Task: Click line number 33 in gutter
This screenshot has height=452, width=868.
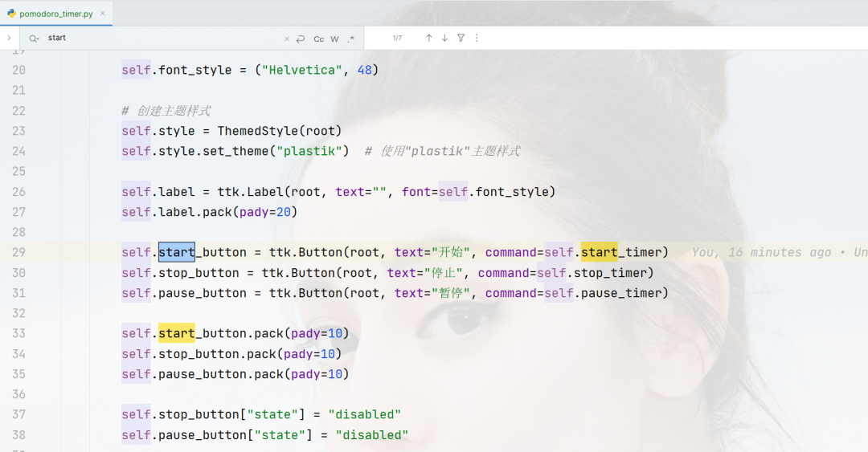Action: 18,334
